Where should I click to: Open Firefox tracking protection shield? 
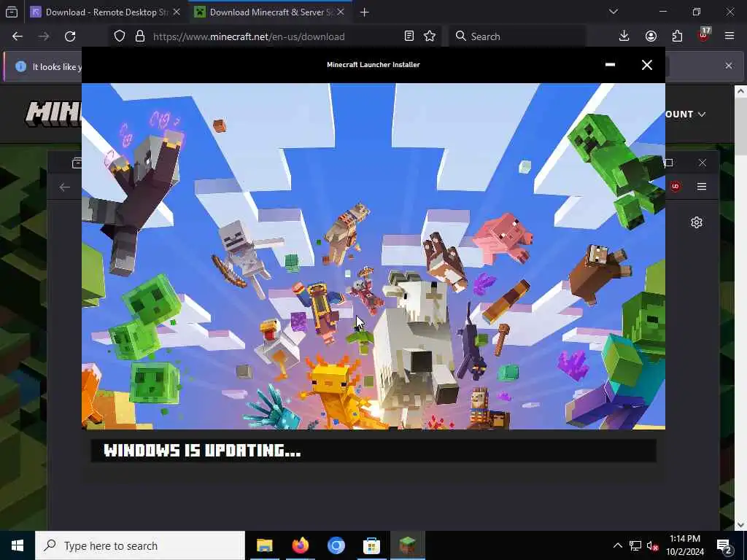click(x=120, y=36)
